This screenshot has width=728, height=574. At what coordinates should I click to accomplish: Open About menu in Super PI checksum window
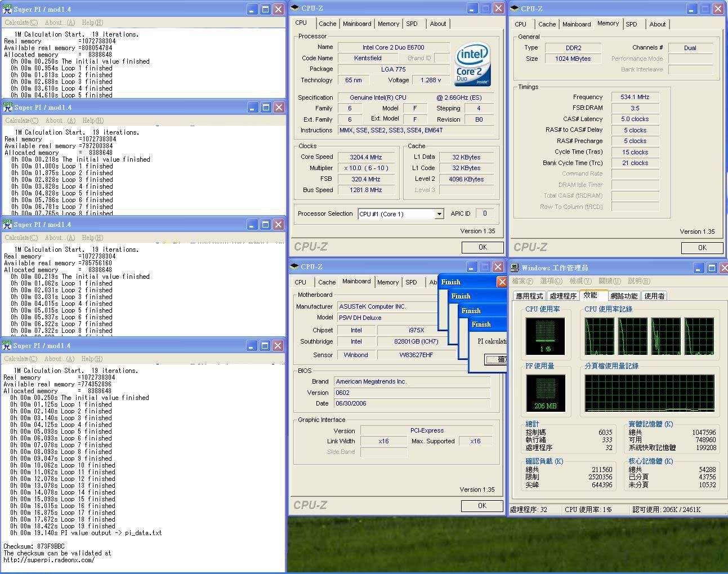pos(59,359)
